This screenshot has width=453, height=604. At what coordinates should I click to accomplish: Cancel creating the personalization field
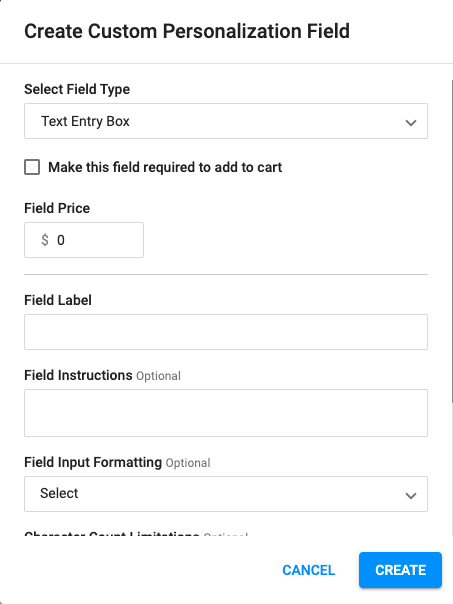tap(309, 570)
